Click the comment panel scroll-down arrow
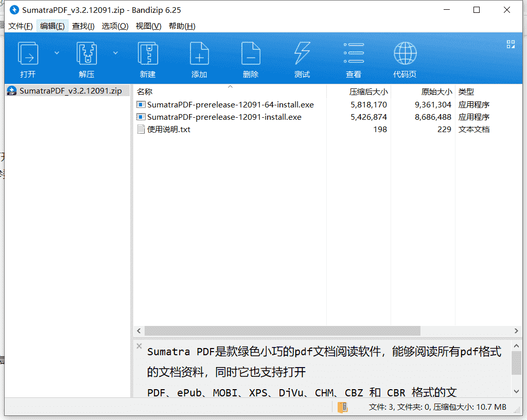 pos(517,391)
